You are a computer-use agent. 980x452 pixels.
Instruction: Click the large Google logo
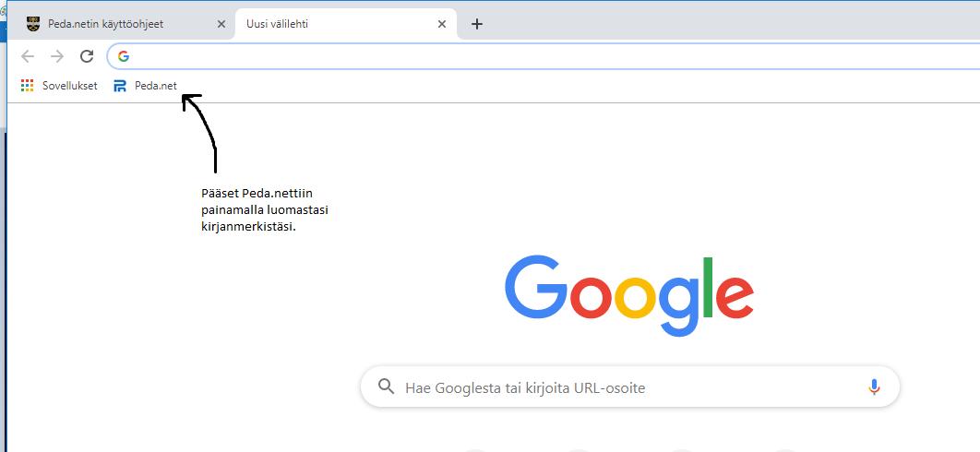(628, 289)
